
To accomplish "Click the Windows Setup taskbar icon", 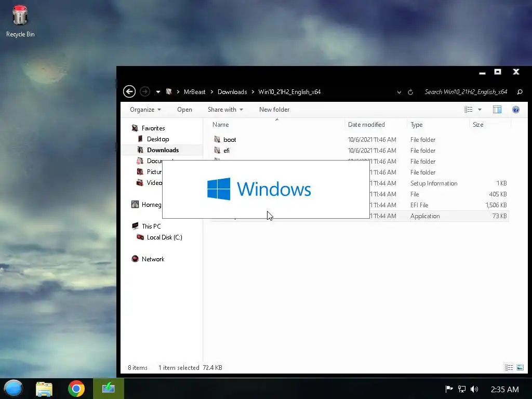I will [109, 389].
